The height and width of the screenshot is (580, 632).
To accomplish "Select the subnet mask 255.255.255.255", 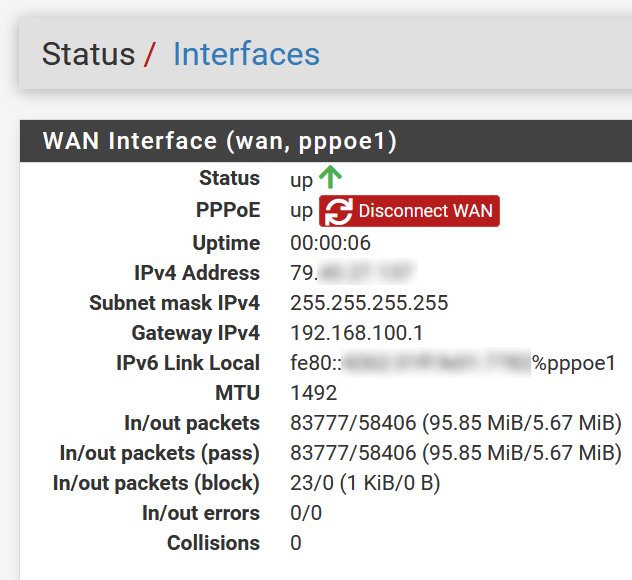I will point(369,303).
